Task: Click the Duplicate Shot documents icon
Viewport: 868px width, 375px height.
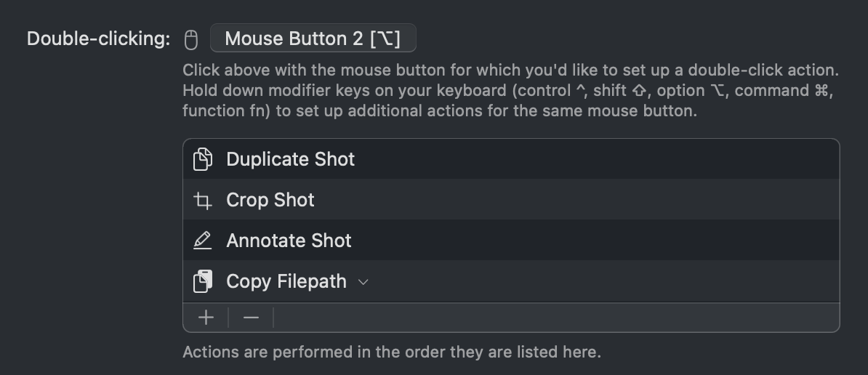Action: [x=203, y=159]
